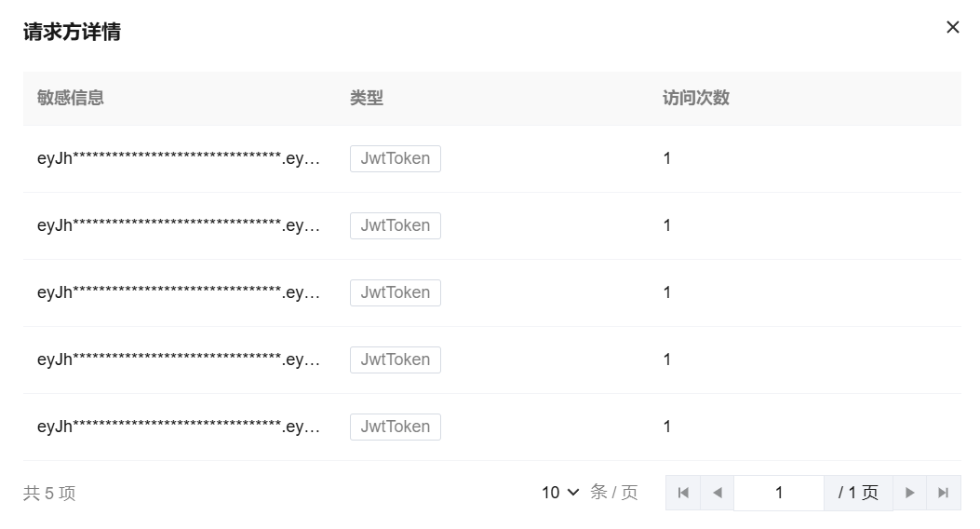The height and width of the screenshot is (529, 980).
Task: Close the 请求方详情 dialog
Action: [952, 28]
